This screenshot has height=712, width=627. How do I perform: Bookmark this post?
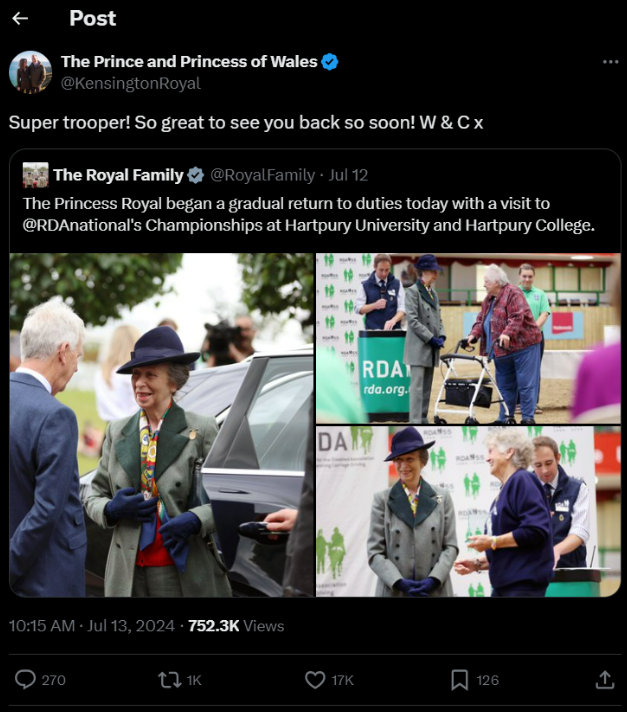(x=459, y=680)
